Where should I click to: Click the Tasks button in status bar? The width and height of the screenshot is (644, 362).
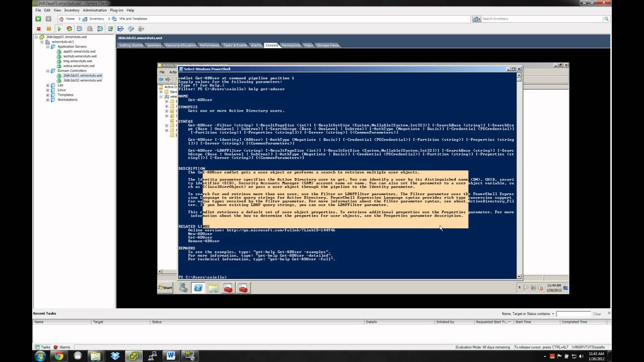pos(43,347)
